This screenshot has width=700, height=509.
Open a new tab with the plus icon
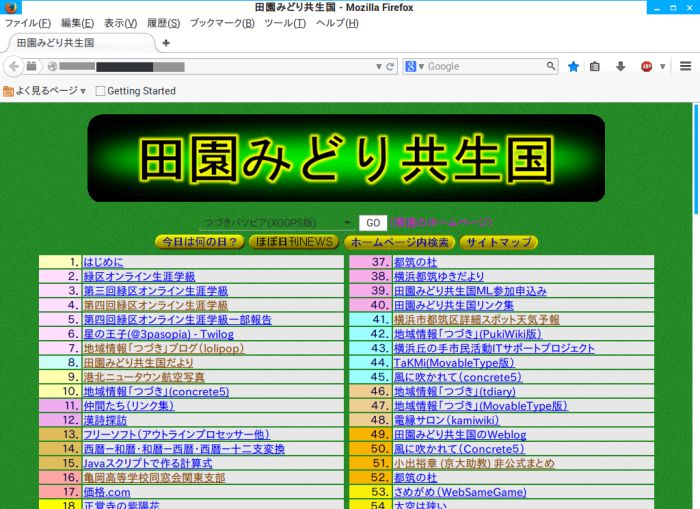(166, 43)
